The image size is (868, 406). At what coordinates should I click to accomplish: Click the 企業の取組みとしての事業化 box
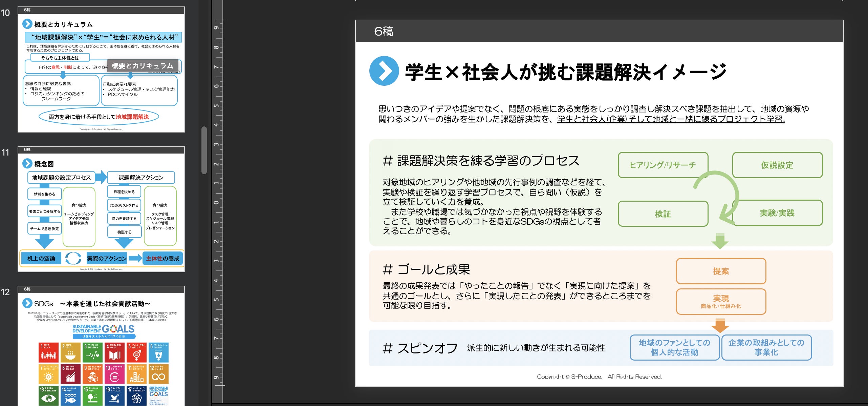coord(766,347)
